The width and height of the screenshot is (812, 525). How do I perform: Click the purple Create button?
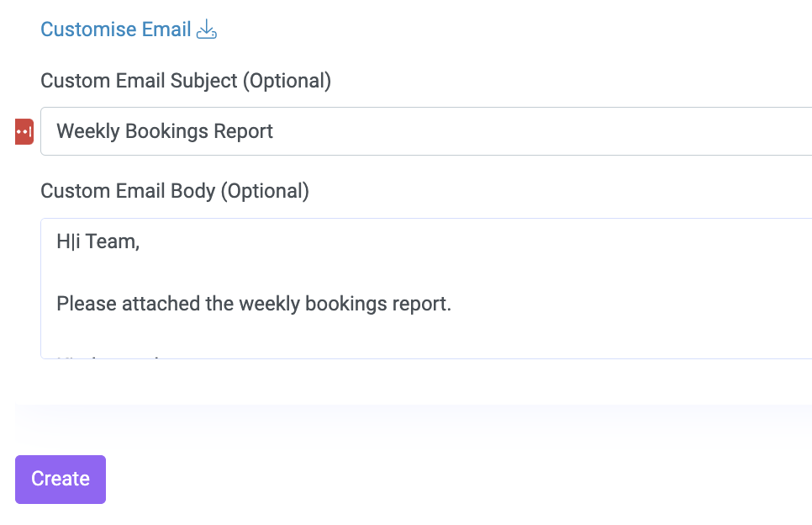tap(61, 480)
